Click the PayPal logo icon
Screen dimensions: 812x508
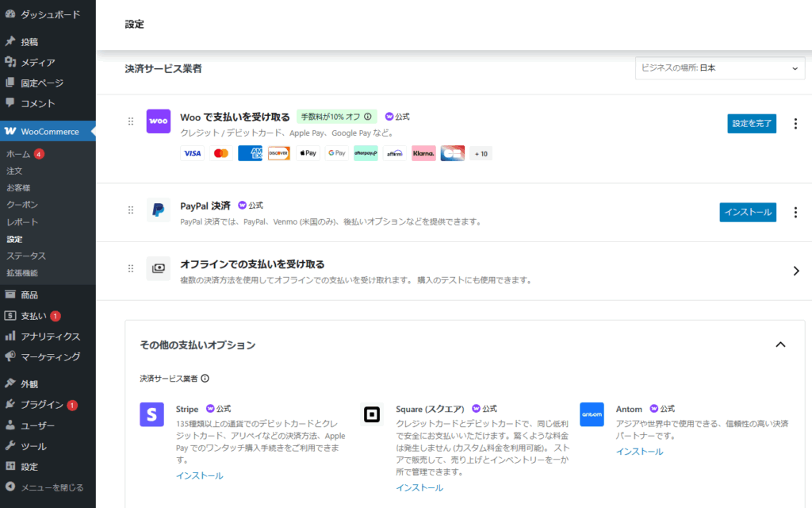(159, 210)
